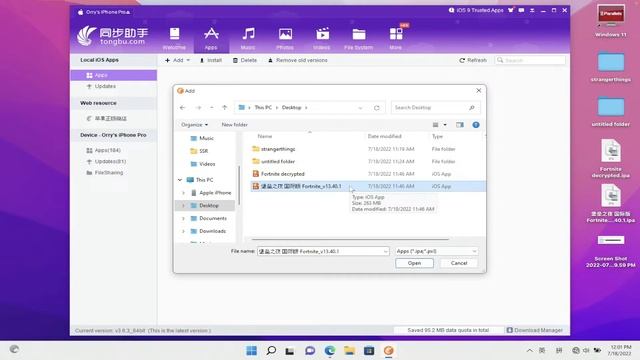640x360 pixels.
Task: Click This PC in the address path
Action: click(x=263, y=107)
